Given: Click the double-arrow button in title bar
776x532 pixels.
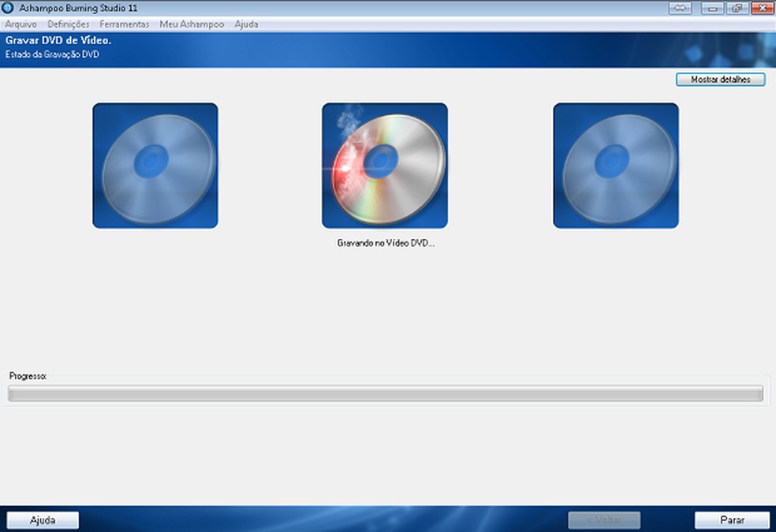Looking at the screenshot, I should coord(680,8).
